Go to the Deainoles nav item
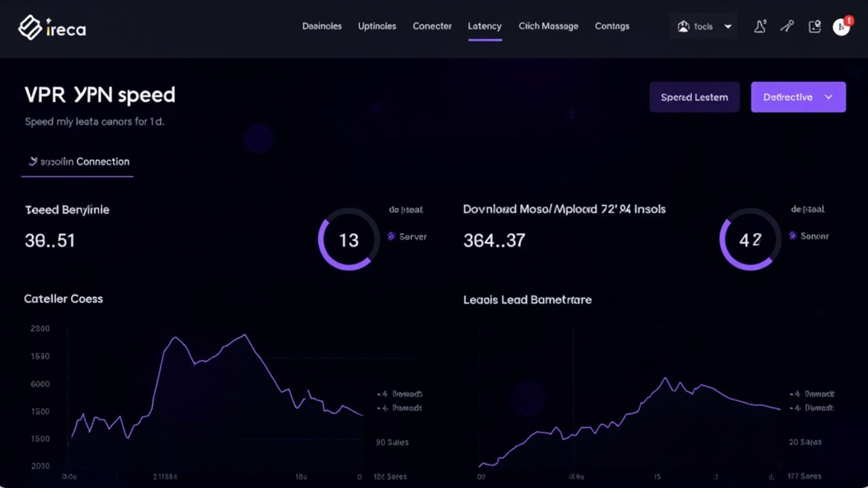 point(321,26)
